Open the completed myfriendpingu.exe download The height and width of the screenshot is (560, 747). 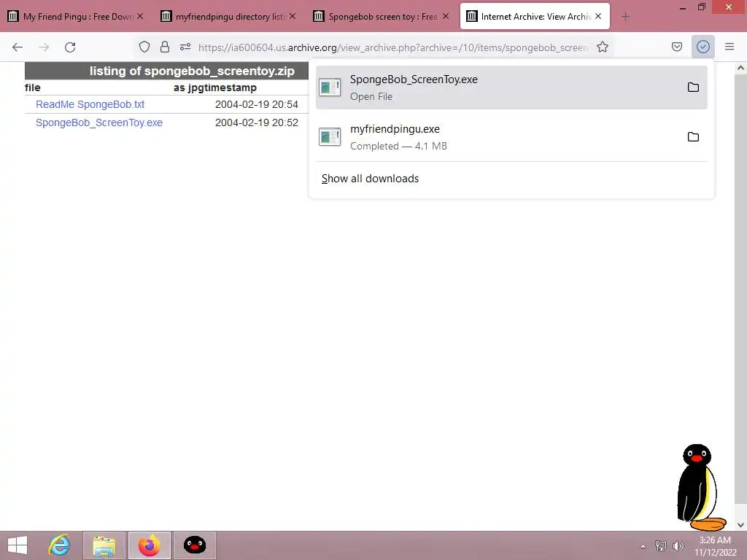point(511,137)
